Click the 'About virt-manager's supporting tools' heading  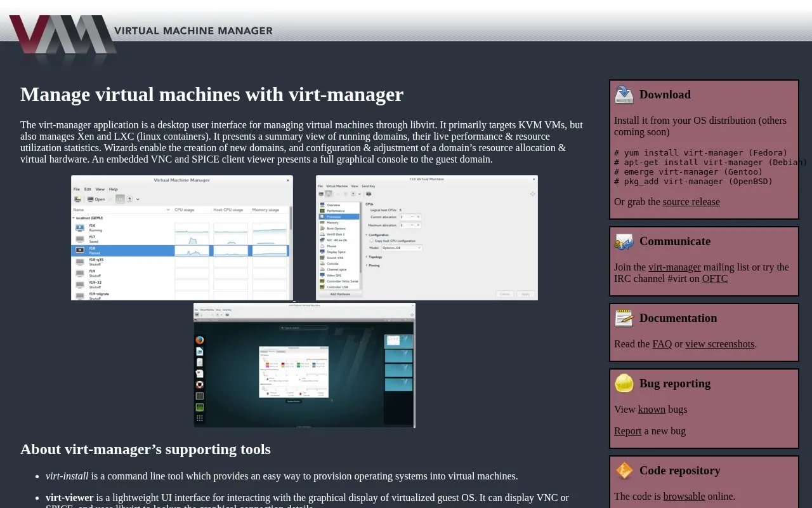(145, 450)
